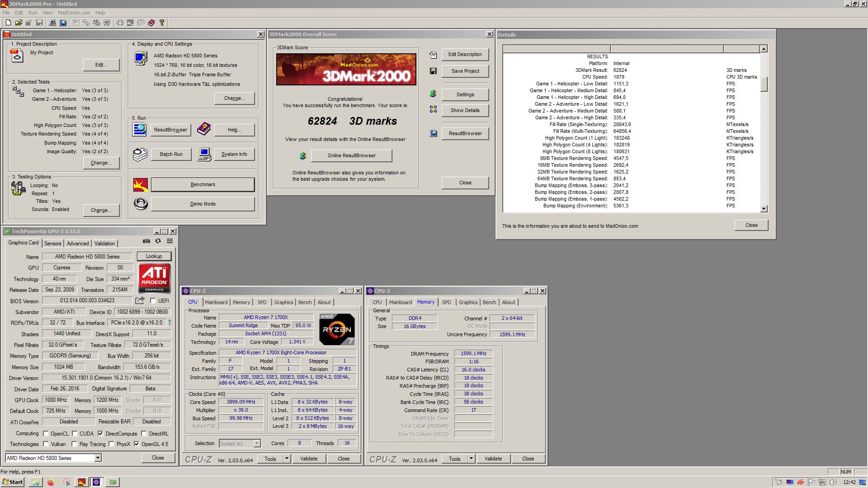Click the Bus Interface question mark in GPU-Z
The width and height of the screenshot is (868, 488).
click(x=170, y=323)
